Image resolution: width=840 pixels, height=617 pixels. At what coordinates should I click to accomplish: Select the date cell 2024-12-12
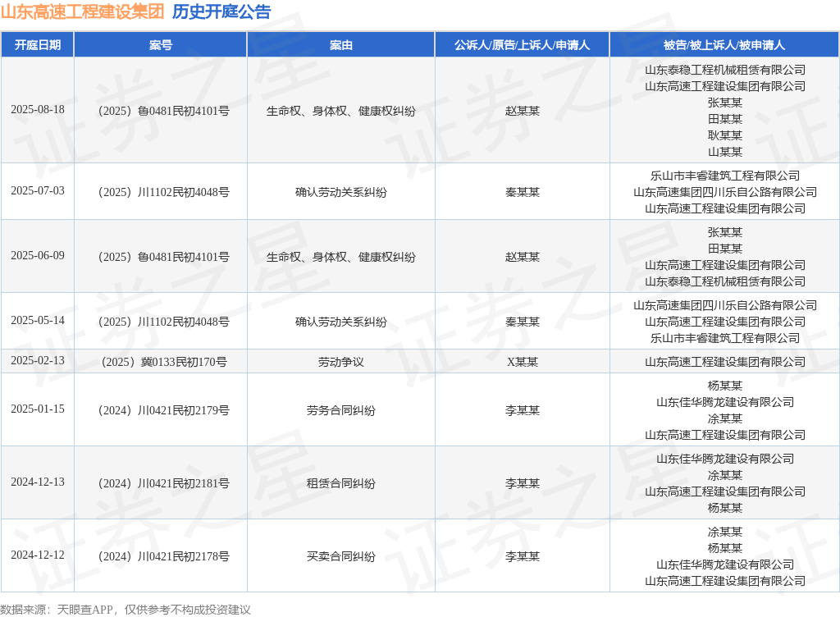coord(38,555)
